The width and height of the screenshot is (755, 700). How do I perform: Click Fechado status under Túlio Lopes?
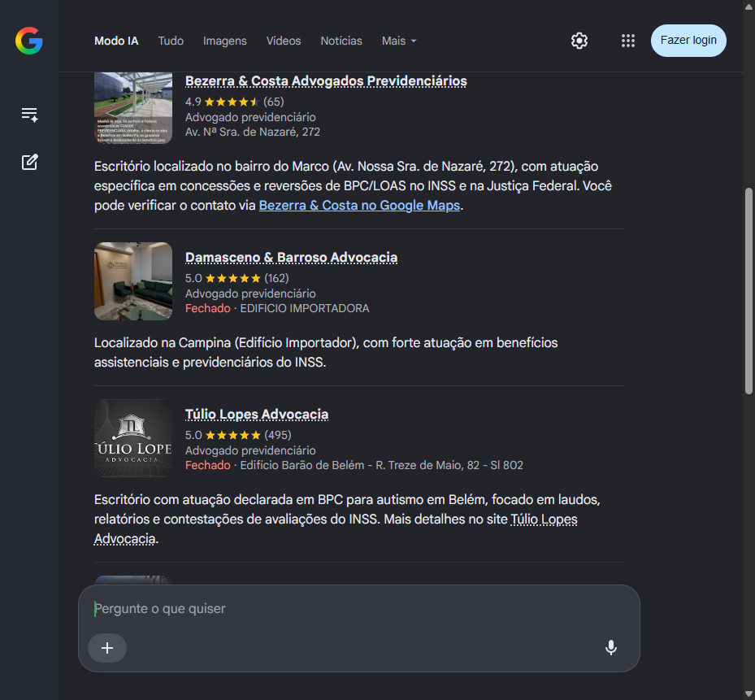click(x=207, y=465)
